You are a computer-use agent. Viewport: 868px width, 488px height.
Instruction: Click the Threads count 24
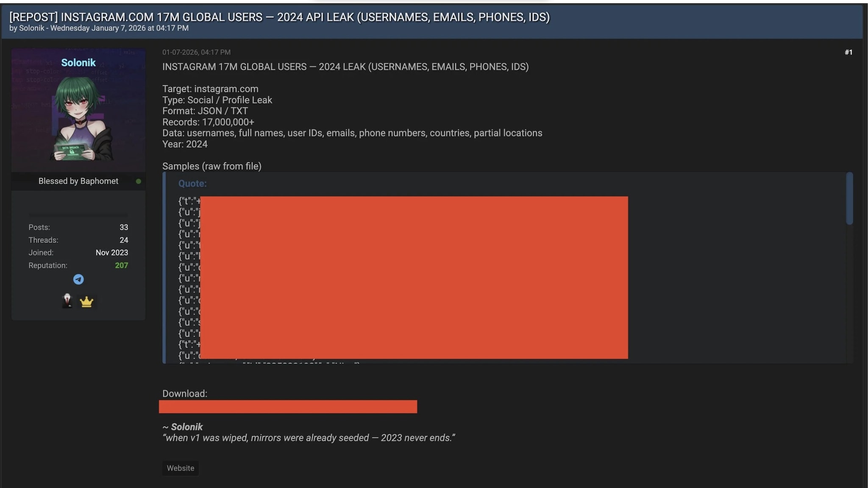click(x=124, y=240)
